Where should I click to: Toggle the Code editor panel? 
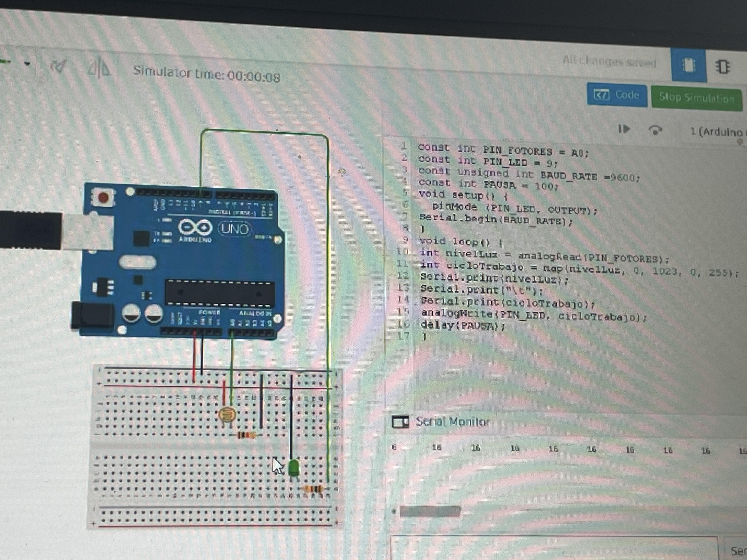617,95
